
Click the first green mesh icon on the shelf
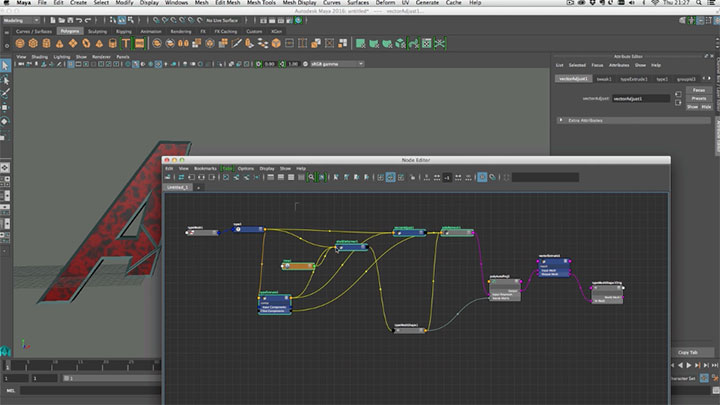(x=360, y=44)
